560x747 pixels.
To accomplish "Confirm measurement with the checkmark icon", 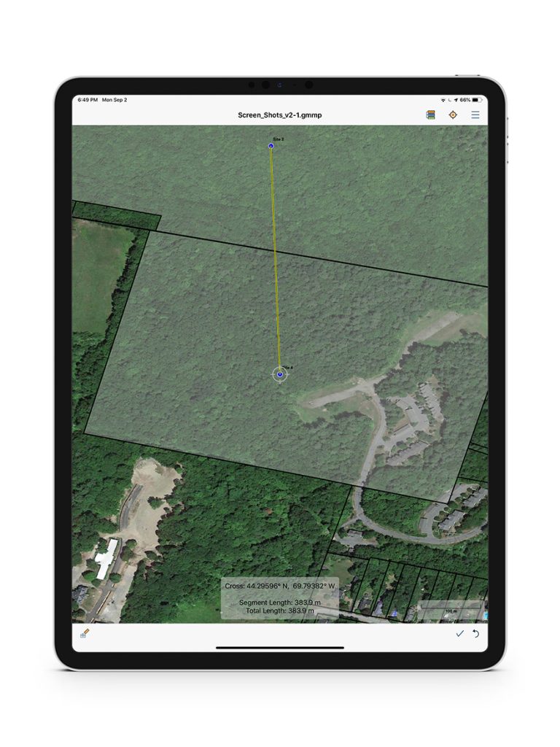I will pyautogui.click(x=459, y=633).
